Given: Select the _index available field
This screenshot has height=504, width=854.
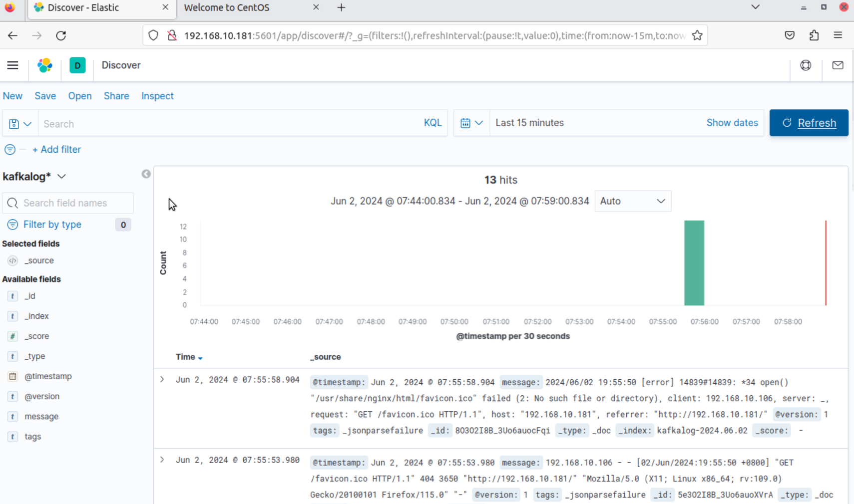Looking at the screenshot, I should (x=37, y=316).
